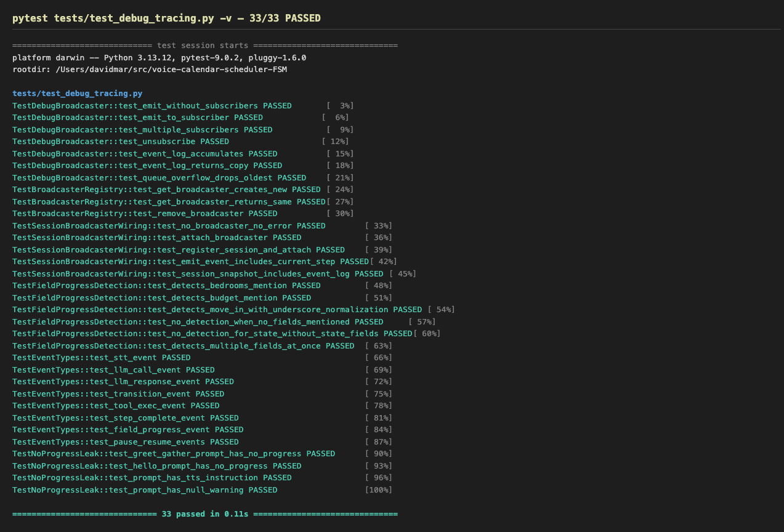The width and height of the screenshot is (784, 532).
Task: Select test_get_broadcaster_creates_new PASSED row
Action: [183, 190]
